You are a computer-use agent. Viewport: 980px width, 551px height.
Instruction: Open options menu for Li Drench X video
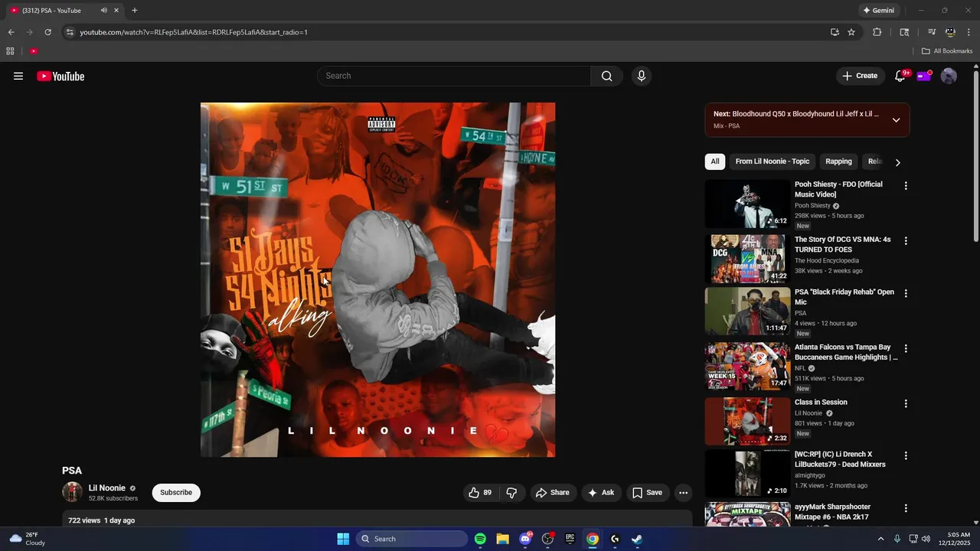tap(906, 455)
